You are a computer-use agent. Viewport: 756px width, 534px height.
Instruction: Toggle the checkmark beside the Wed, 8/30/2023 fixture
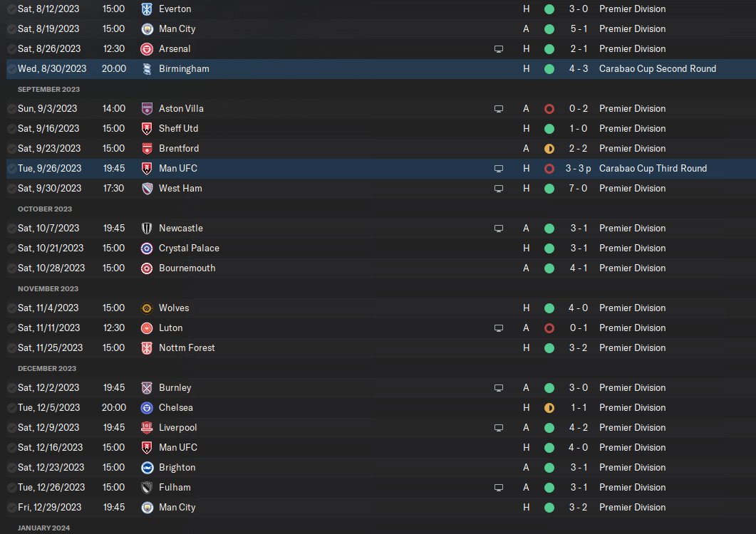(x=11, y=69)
